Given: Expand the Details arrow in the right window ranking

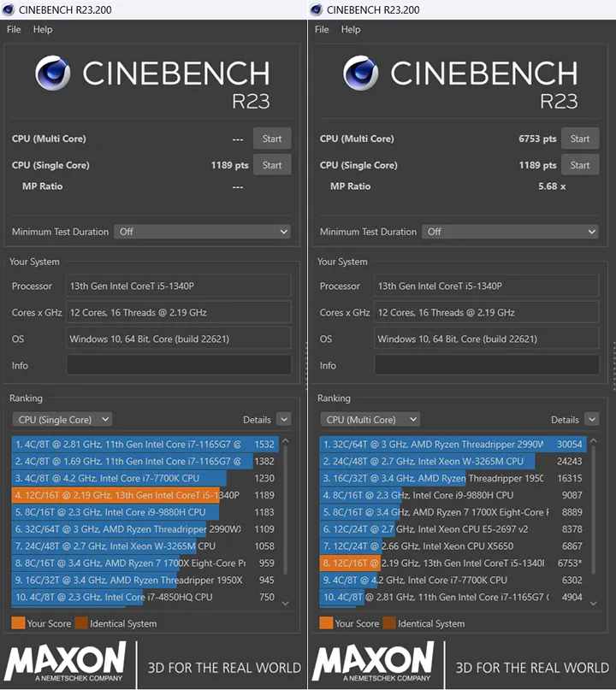Looking at the screenshot, I should click(591, 420).
